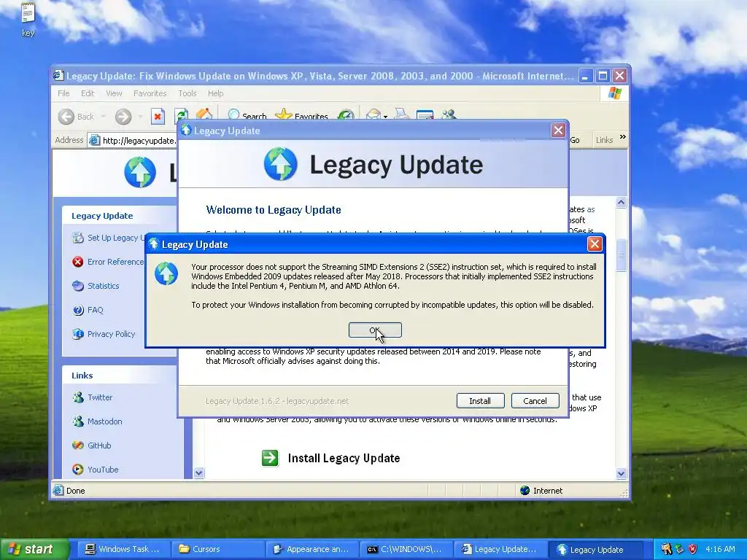Click the Links toolbar label
Screen dimensions: 747x560
click(604, 140)
